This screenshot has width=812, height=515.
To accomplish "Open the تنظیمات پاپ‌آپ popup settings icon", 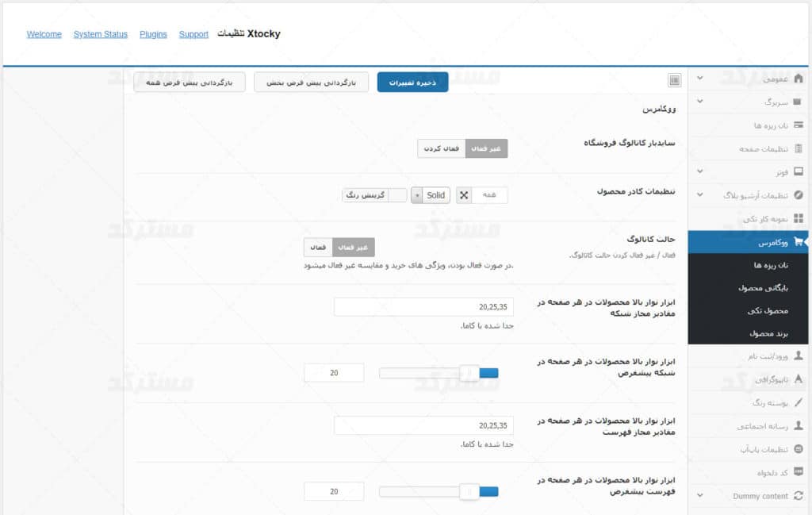I will [798, 448].
